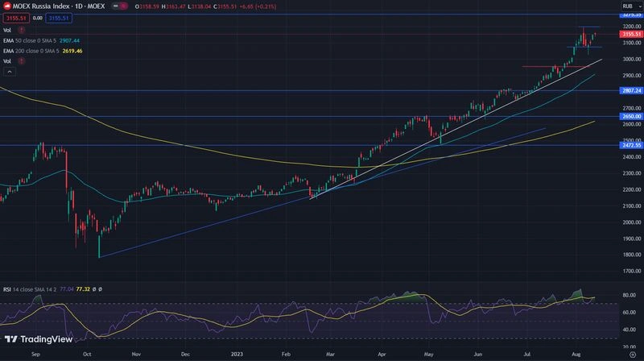Click the red 3155.51 label on price axis
Screen dimensions: 644x361
pos(631,34)
